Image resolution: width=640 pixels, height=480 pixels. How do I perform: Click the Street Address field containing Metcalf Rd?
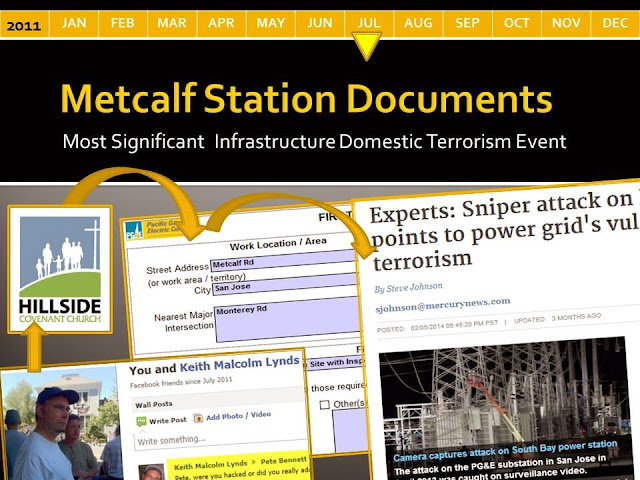[282, 260]
